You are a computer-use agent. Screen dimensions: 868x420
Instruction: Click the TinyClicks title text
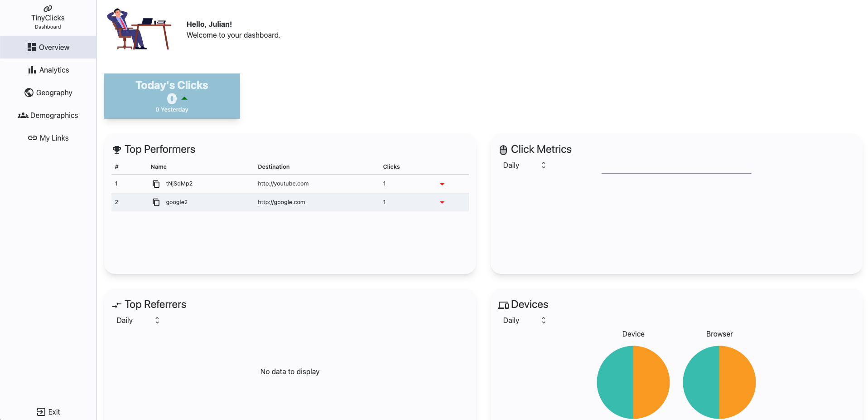[48, 18]
